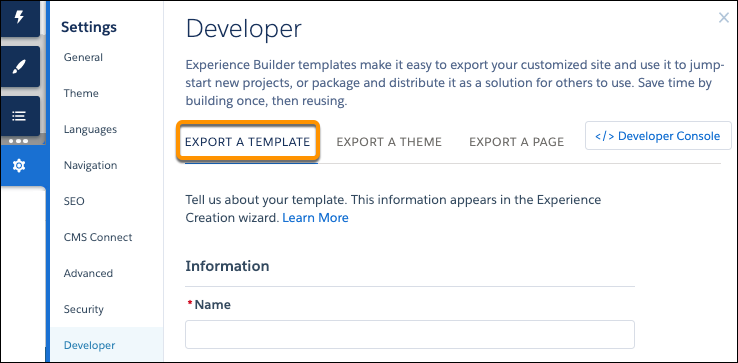The width and height of the screenshot is (738, 363).
Task: Open the Page Structure list icon
Action: coord(19,116)
